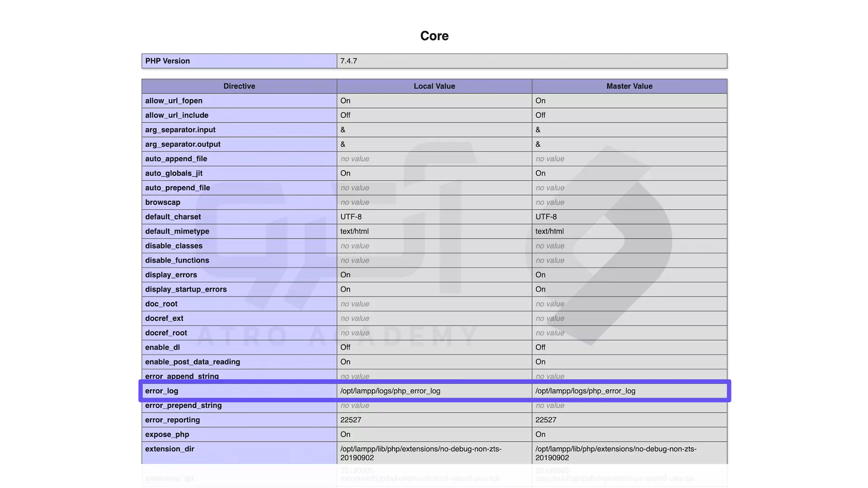The height and width of the screenshot is (488, 868).
Task: Select the "auto_globals_jit" directive name
Action: pos(174,173)
